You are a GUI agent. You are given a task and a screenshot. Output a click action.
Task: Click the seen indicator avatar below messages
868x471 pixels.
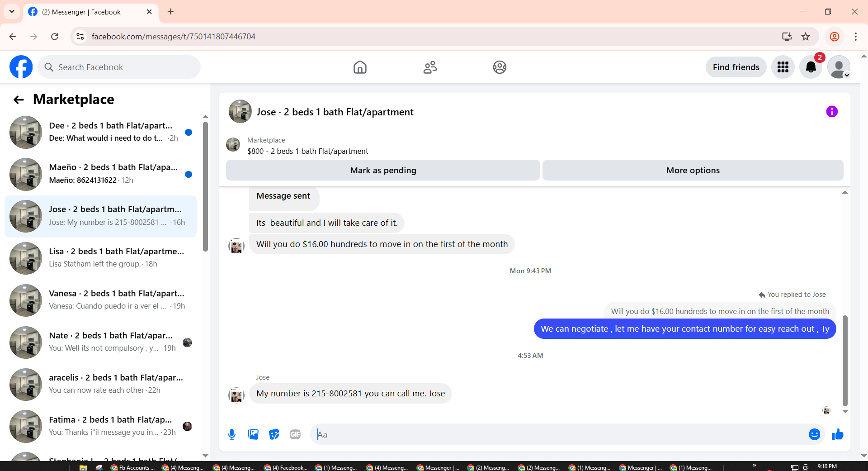click(x=826, y=410)
